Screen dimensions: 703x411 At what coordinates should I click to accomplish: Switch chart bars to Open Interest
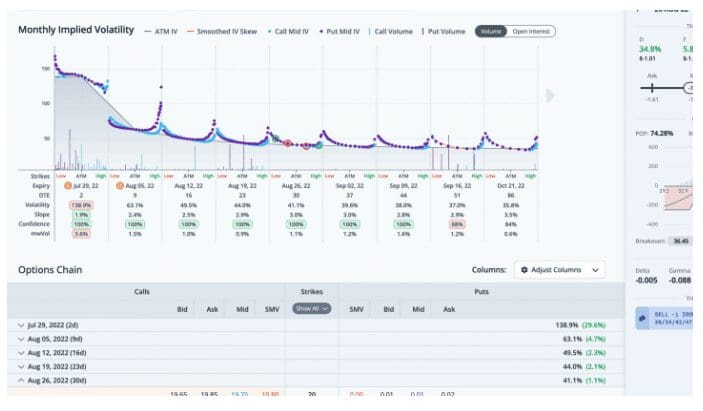tap(533, 31)
